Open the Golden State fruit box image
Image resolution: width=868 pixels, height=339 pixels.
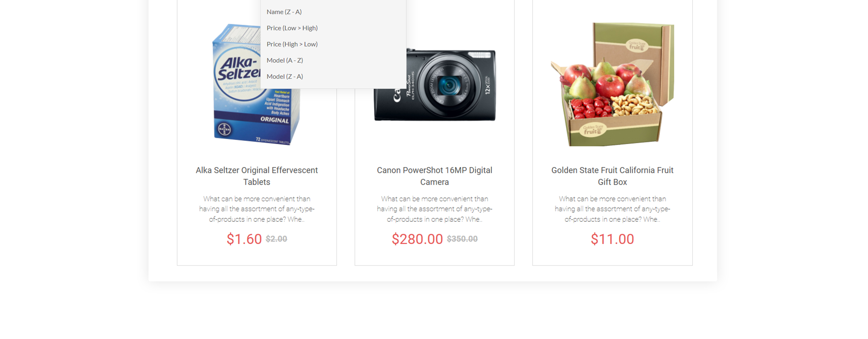[x=612, y=85]
